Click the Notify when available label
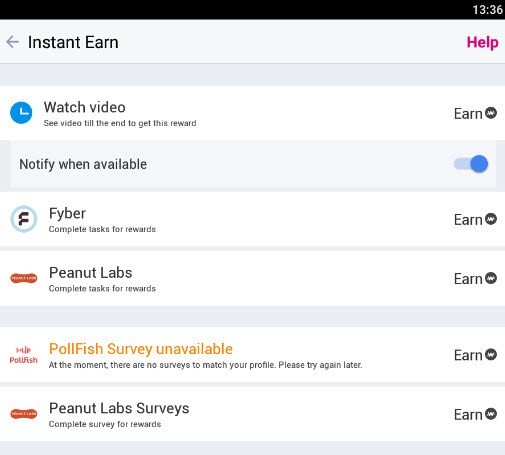This screenshot has height=455, width=505. 83,164
